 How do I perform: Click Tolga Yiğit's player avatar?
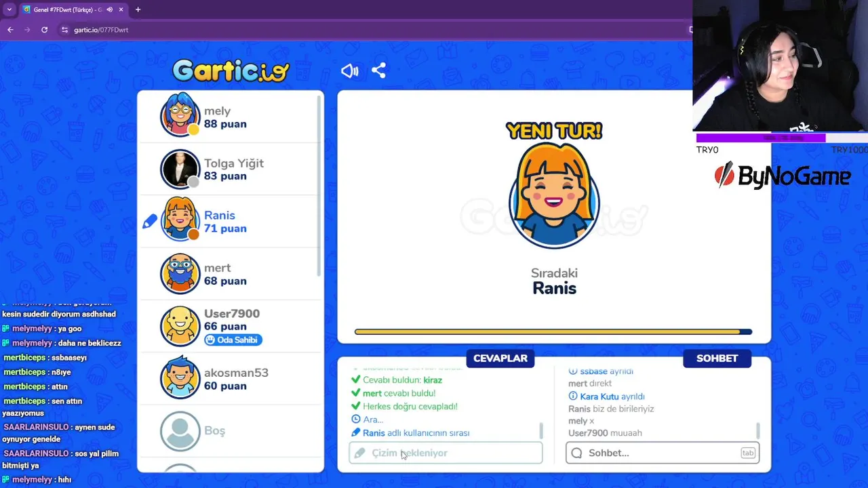coord(180,169)
